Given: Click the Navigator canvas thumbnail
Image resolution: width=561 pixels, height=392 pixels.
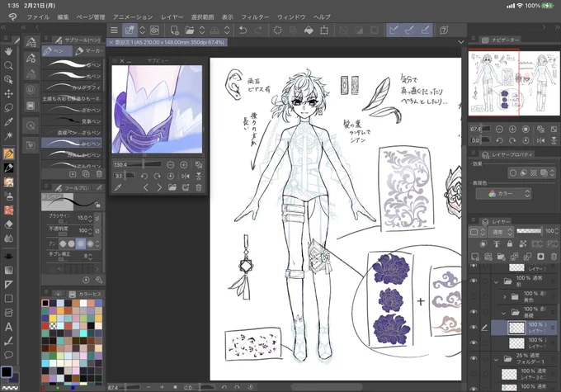Looking at the screenshot, I should [x=514, y=83].
